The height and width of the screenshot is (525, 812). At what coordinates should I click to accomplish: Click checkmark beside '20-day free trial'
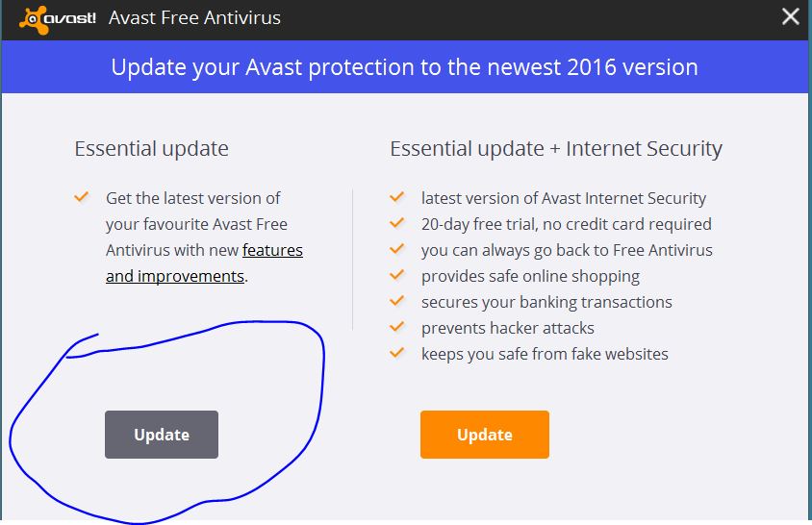pos(396,223)
